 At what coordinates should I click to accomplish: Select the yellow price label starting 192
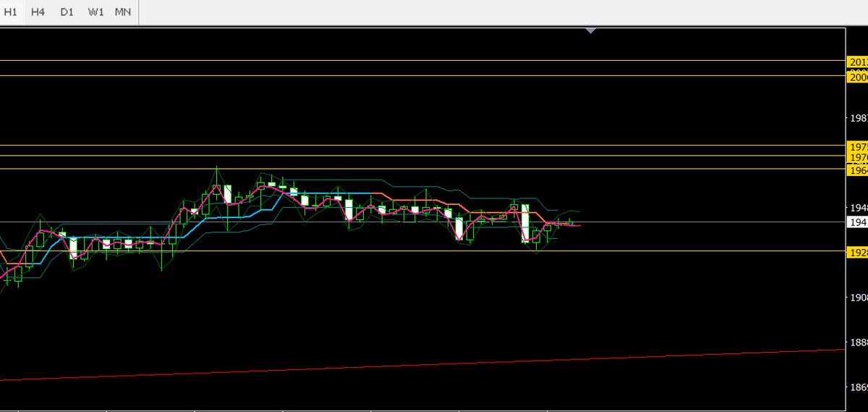[x=857, y=252]
